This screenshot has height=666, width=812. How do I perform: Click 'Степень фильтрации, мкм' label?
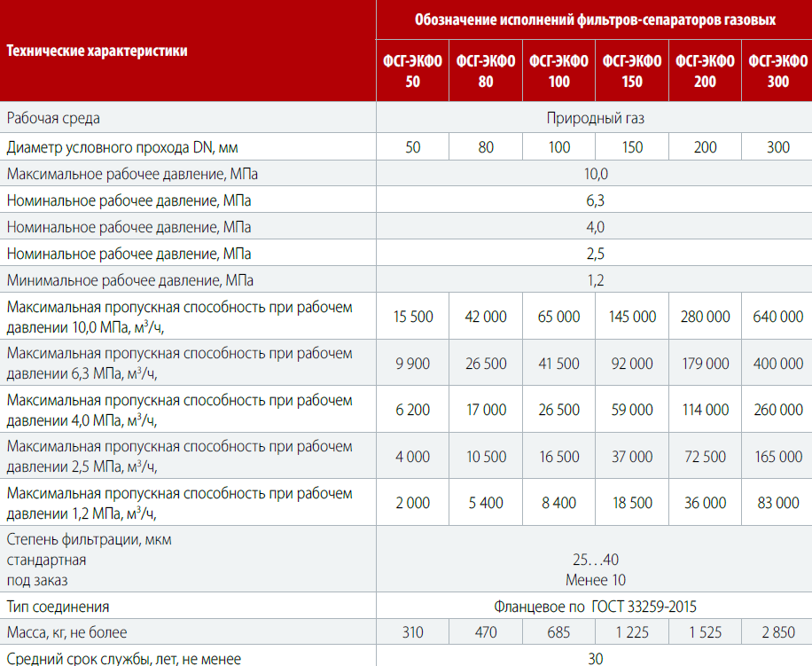89,540
